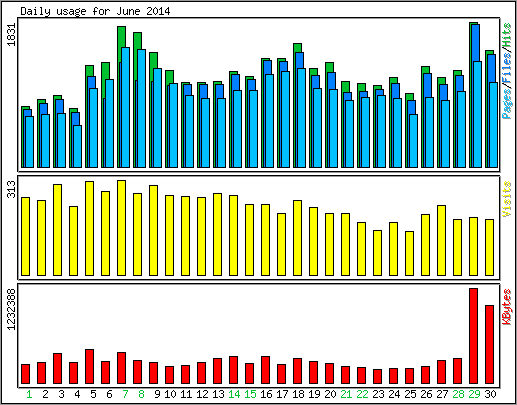Click the light blue Pages bar for day 29
Screen dimensions: 517x405
(477, 114)
